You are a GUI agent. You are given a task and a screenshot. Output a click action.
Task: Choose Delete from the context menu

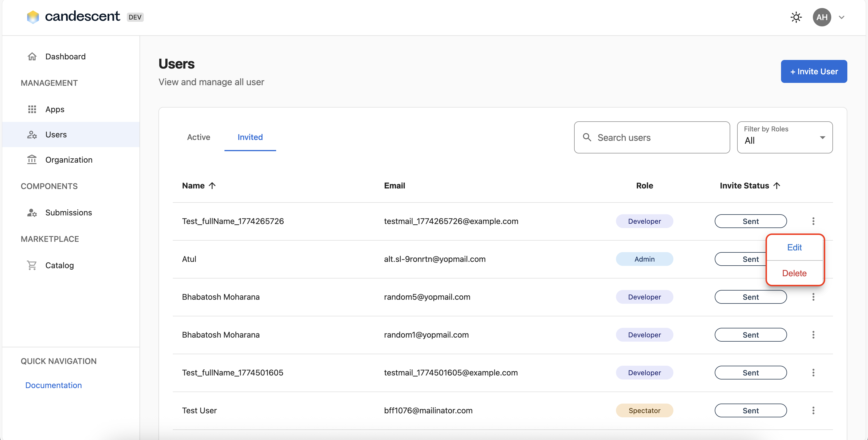(x=794, y=273)
